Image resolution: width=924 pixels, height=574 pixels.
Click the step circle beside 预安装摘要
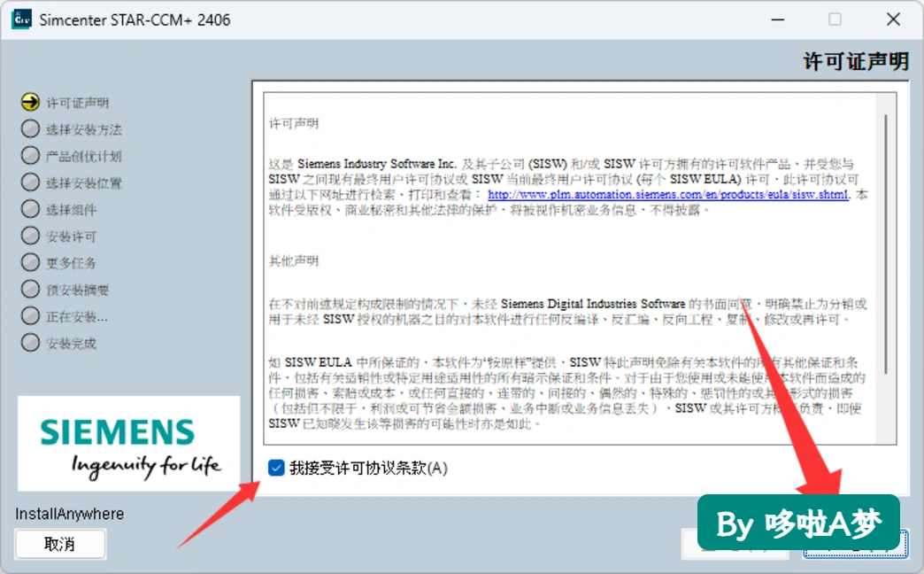coord(30,289)
